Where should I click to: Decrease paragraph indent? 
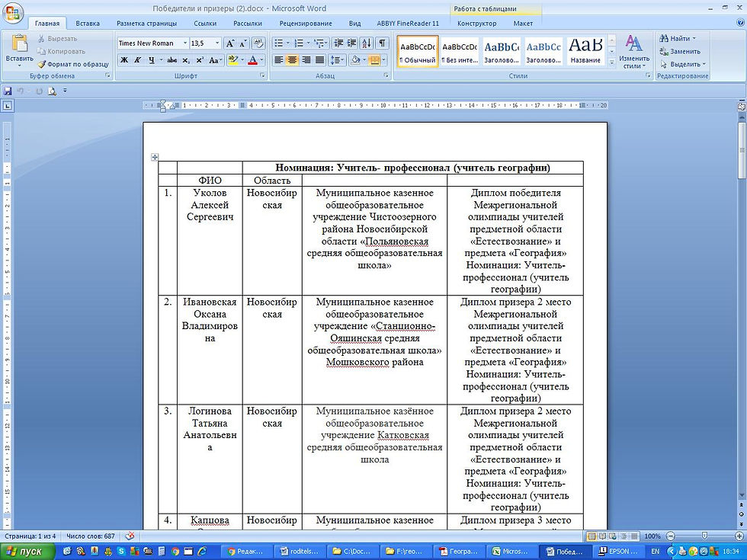338,43
